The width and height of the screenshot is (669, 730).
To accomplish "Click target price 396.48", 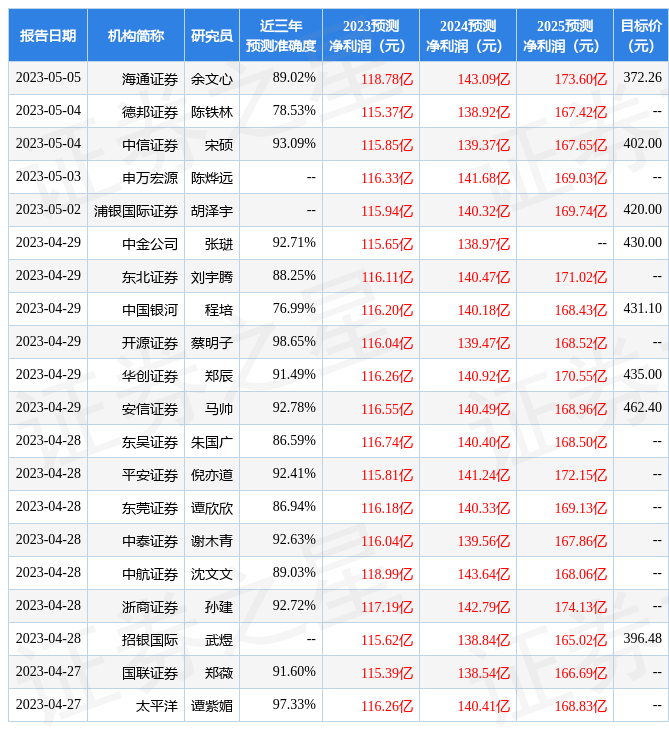I will point(642,639).
